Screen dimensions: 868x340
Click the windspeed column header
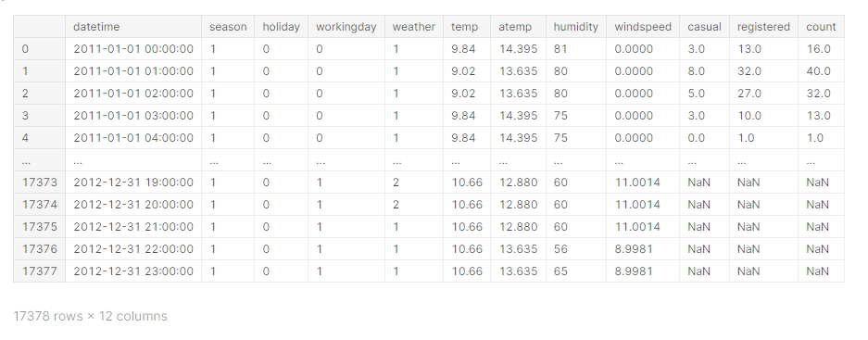(643, 27)
